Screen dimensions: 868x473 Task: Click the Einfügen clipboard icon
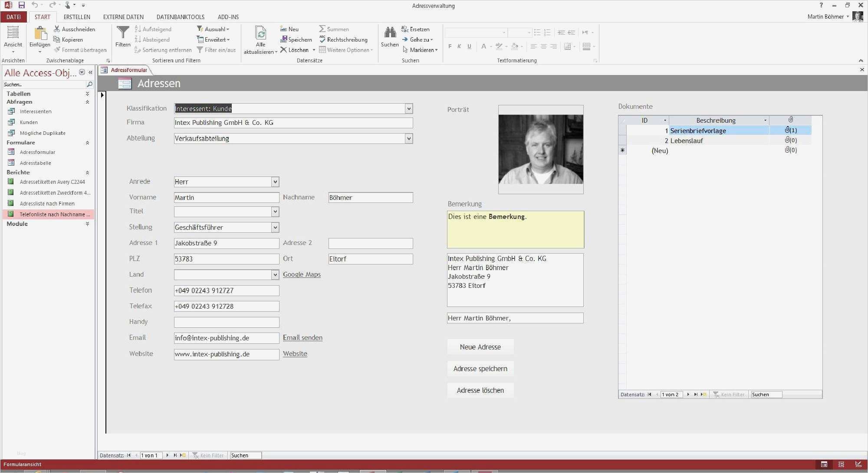click(x=40, y=33)
